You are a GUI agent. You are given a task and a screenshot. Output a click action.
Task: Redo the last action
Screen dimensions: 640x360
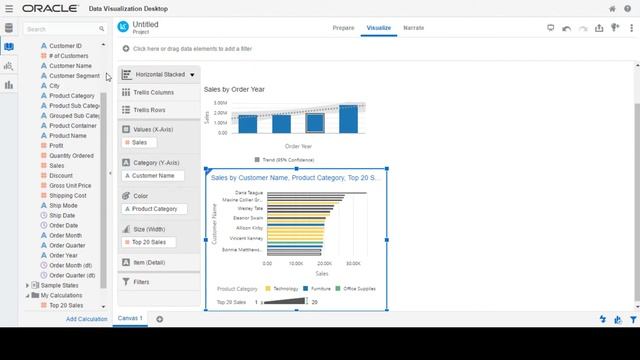pos(583,28)
